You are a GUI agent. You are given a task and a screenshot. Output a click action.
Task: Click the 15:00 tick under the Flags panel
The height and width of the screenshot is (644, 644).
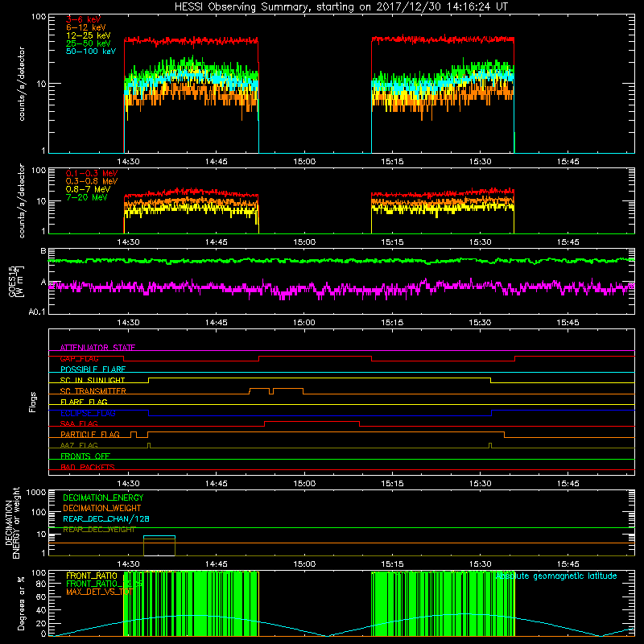tap(304, 484)
